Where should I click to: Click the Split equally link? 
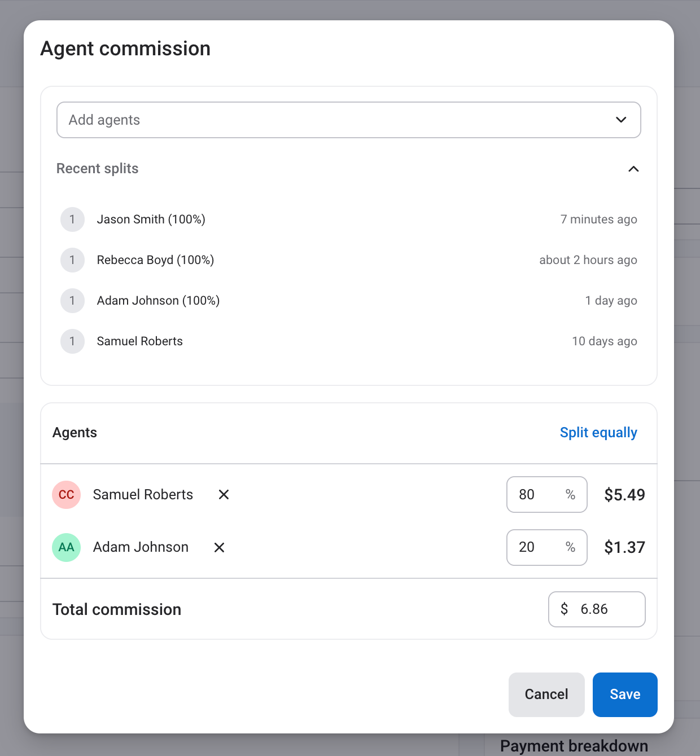[x=598, y=433]
